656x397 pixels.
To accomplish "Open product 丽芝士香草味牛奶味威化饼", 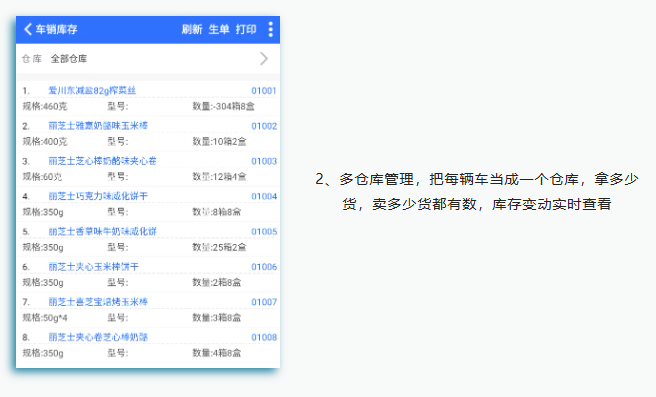I will click(x=102, y=231).
